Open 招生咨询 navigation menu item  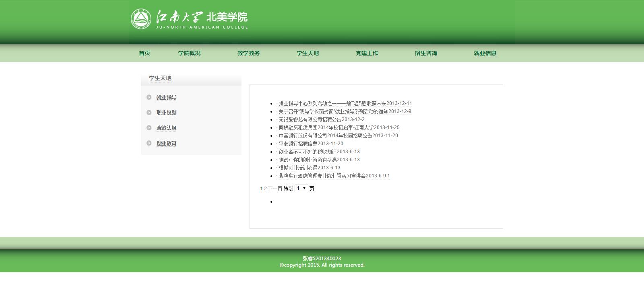point(426,53)
